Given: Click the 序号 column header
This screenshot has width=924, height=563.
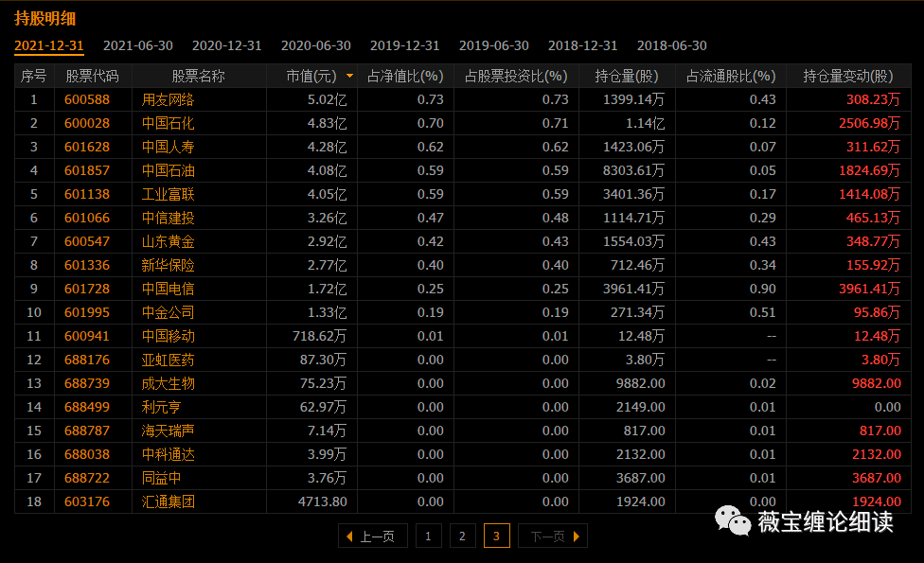Looking at the screenshot, I should coord(33,76).
